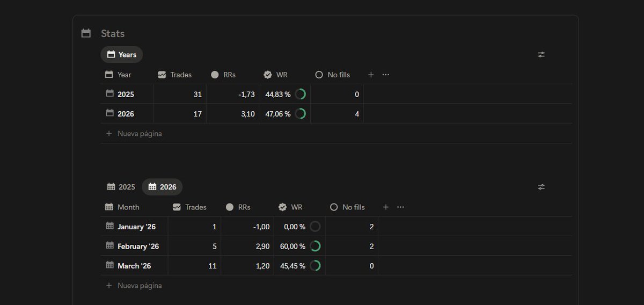Open the WR column header in months table

(x=290, y=207)
